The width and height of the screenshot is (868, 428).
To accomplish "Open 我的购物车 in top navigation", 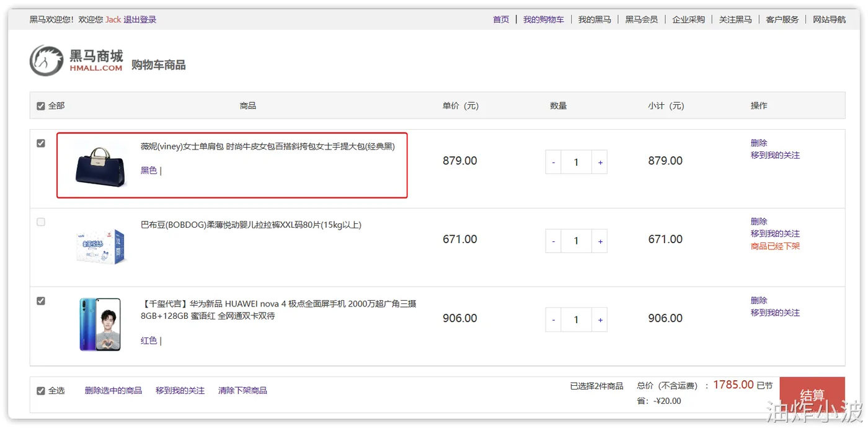I will [x=544, y=19].
